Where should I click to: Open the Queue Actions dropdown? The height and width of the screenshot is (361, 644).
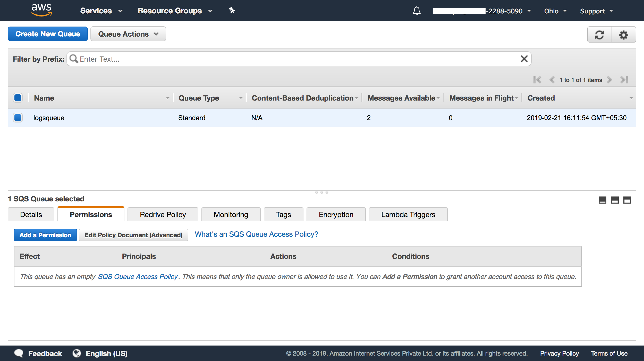point(128,34)
